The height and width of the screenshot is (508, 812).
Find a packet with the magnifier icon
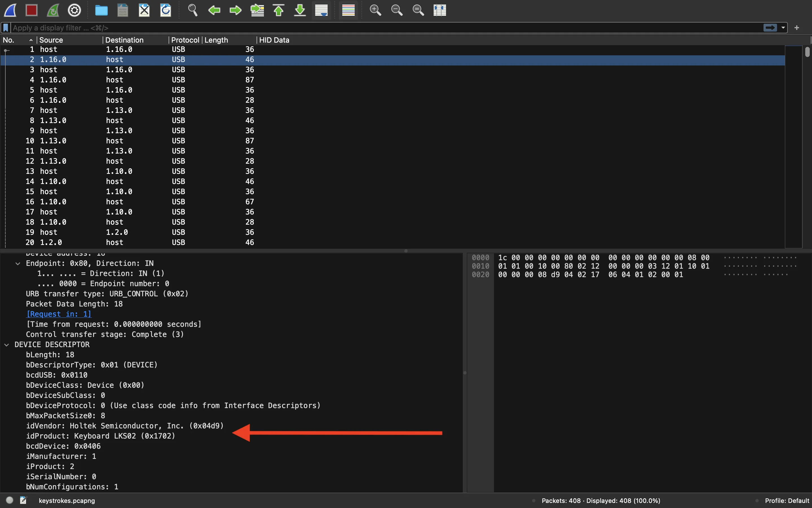193,10
